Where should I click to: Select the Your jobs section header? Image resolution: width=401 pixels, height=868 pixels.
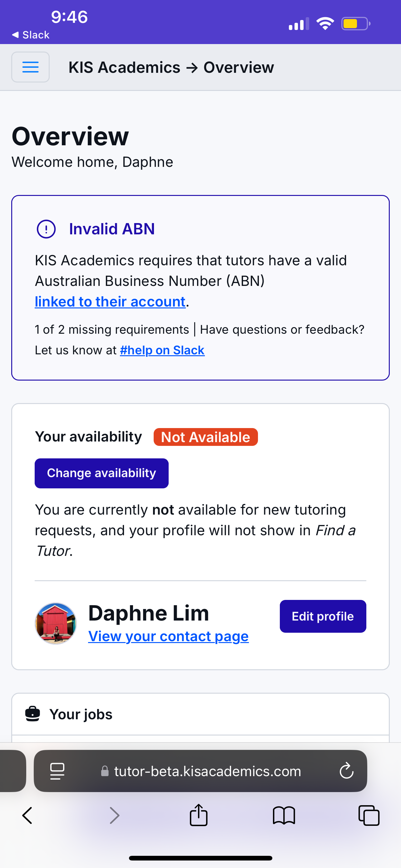pyautogui.click(x=81, y=714)
